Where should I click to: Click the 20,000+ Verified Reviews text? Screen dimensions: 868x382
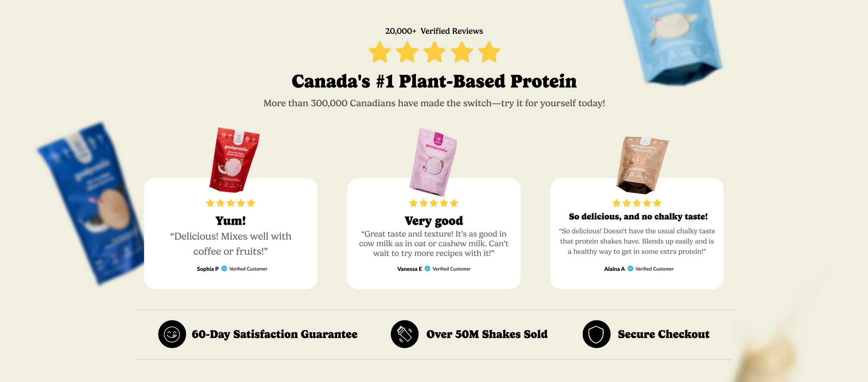point(434,31)
